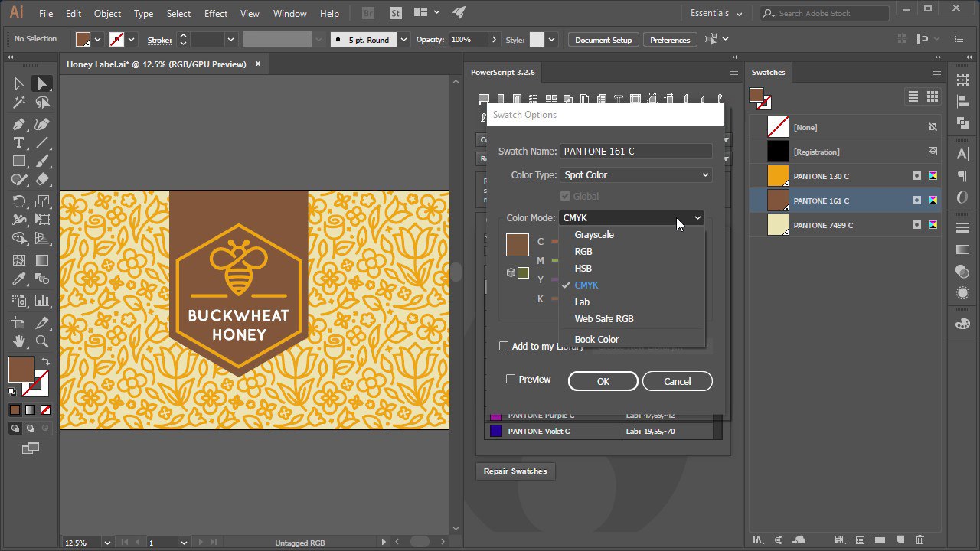Select the Gradient tool
This screenshot has height=551, width=980.
42,261
